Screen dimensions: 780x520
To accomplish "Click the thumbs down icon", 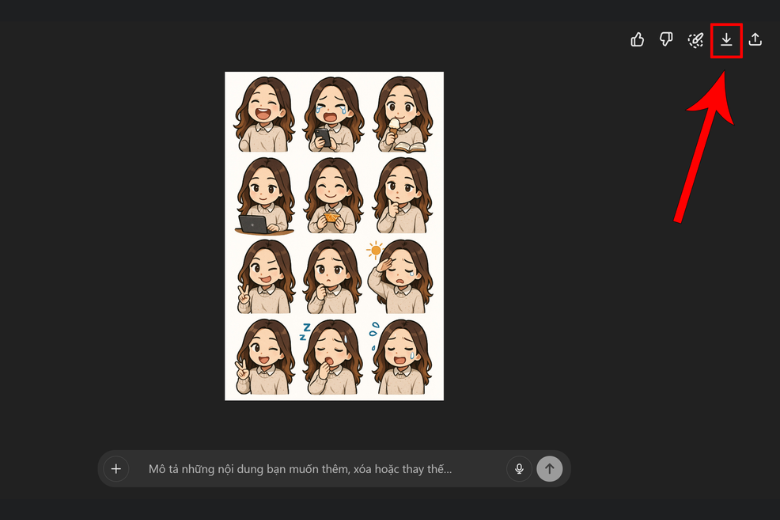I will pos(666,40).
